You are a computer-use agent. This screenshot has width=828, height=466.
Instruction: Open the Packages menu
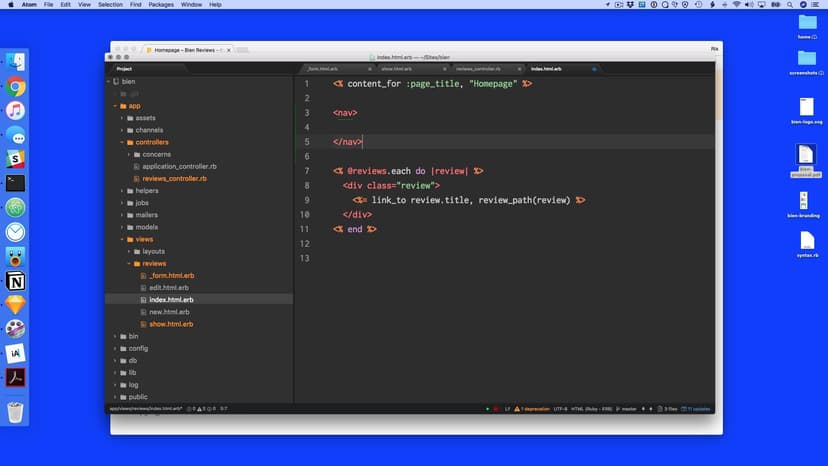click(x=161, y=5)
